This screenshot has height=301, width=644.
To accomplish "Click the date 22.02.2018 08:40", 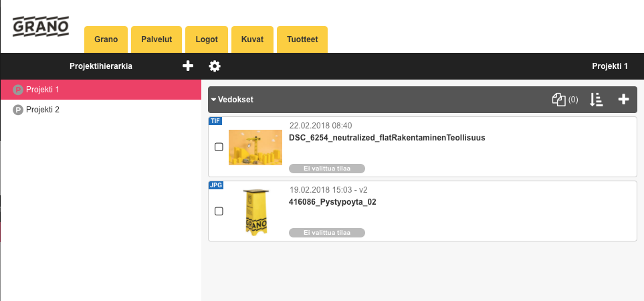I will click(x=321, y=126).
